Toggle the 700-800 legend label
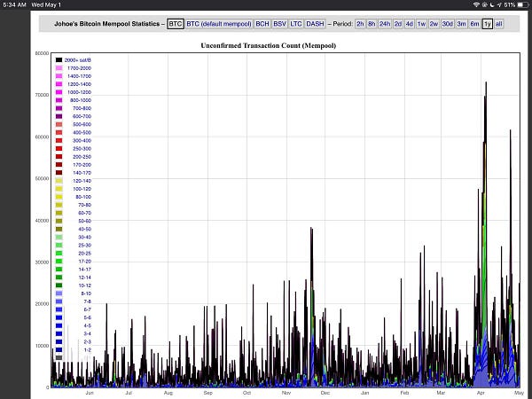Image resolution: width=532 pixels, height=399 pixels. (x=82, y=108)
